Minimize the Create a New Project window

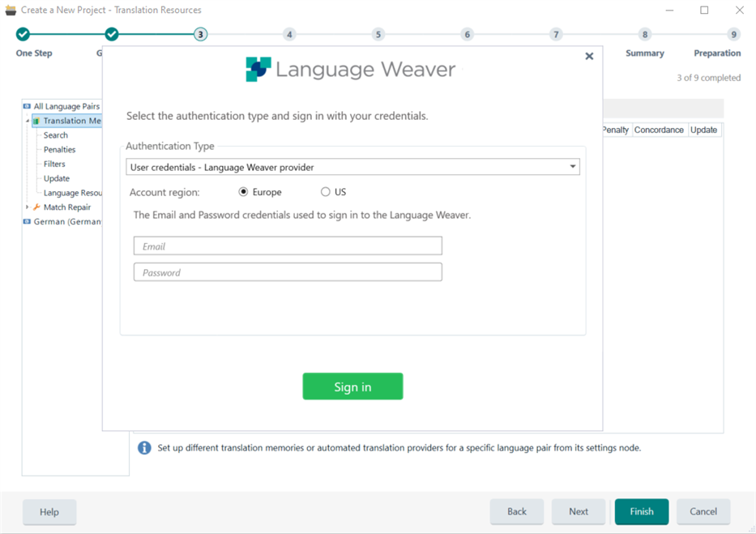(669, 10)
